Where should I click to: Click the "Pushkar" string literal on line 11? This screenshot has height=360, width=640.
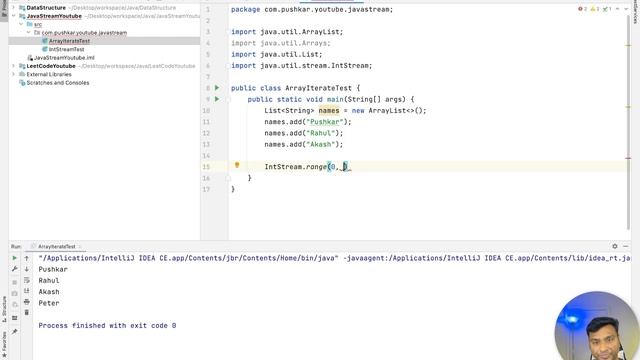[x=324, y=122]
